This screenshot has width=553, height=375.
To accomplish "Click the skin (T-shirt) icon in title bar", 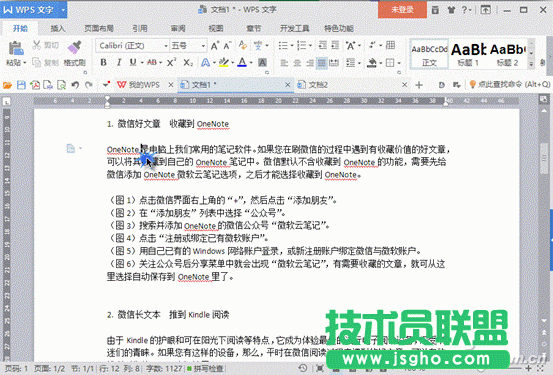I will click(x=451, y=10).
